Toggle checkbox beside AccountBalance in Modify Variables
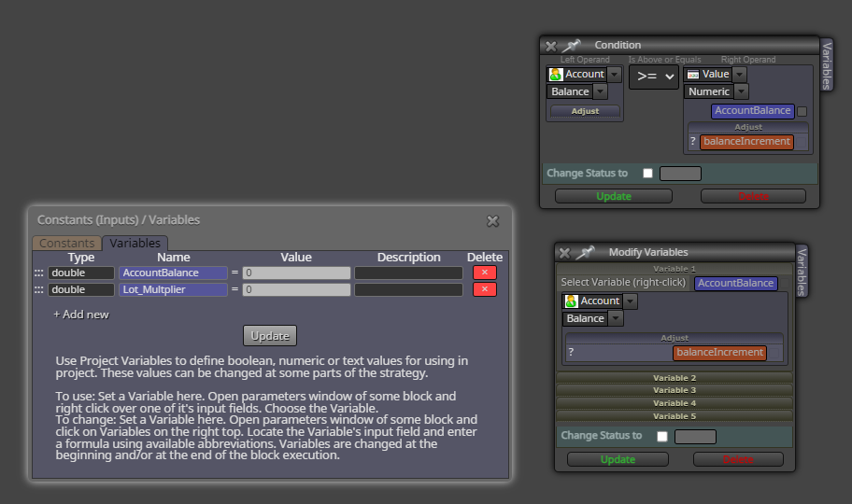Viewport: 852px width, 504px height. 784,284
